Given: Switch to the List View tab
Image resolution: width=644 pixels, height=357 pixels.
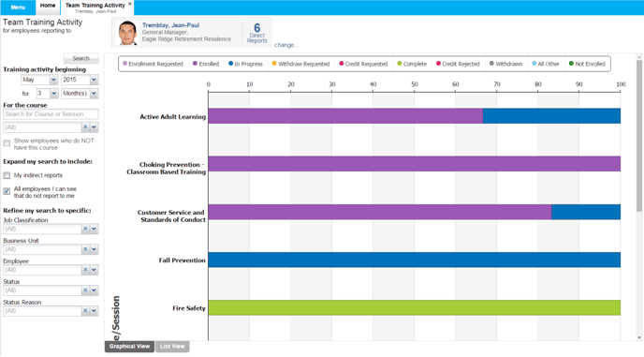Looking at the screenshot, I should 172,347.
